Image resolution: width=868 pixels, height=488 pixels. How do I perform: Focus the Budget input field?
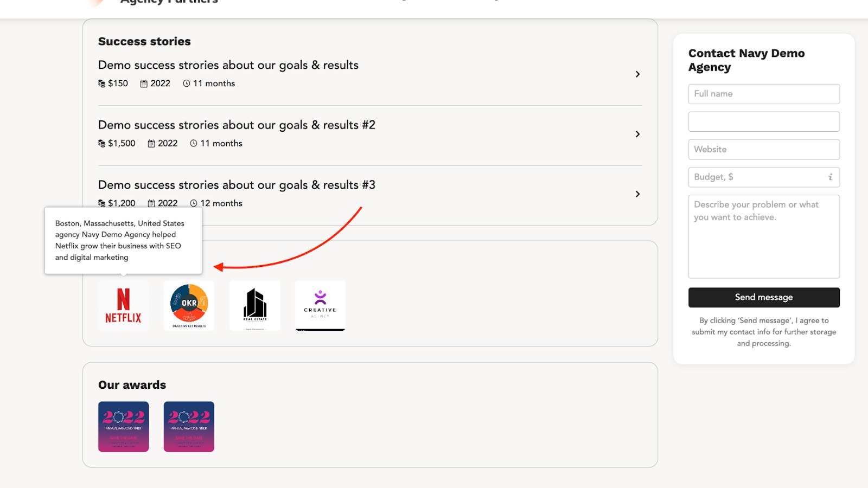764,177
